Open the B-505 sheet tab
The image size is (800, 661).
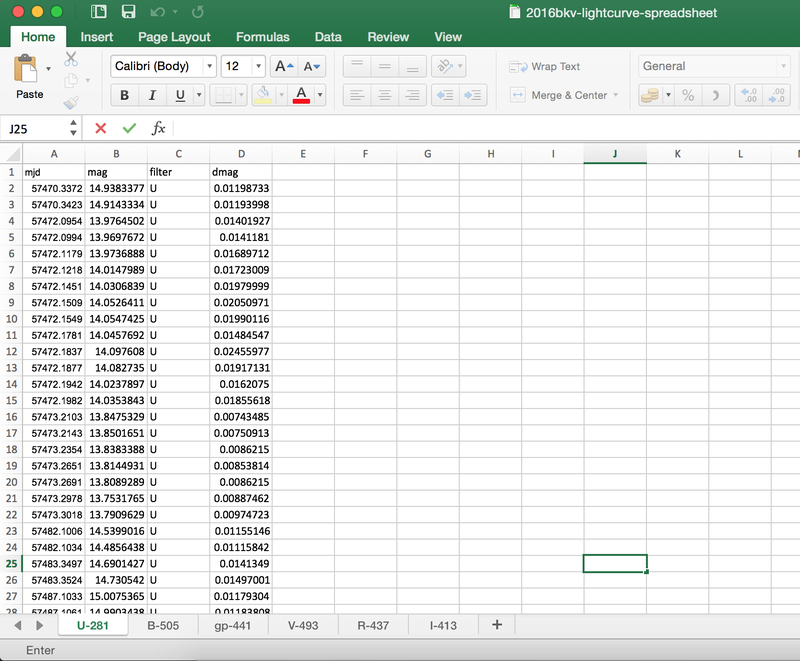pyautogui.click(x=163, y=626)
